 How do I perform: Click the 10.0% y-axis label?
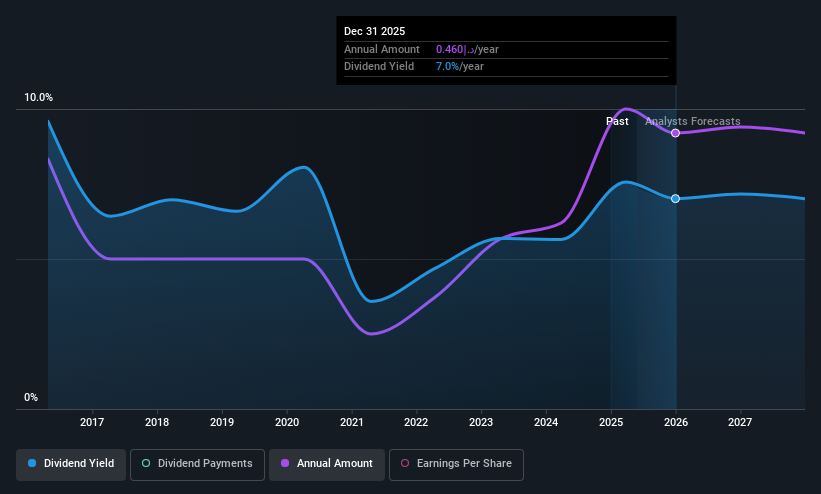pyautogui.click(x=38, y=97)
